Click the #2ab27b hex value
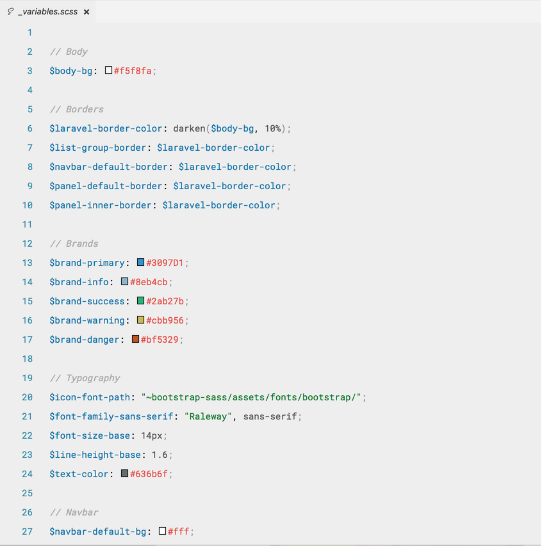This screenshot has height=546, width=541. tap(165, 301)
